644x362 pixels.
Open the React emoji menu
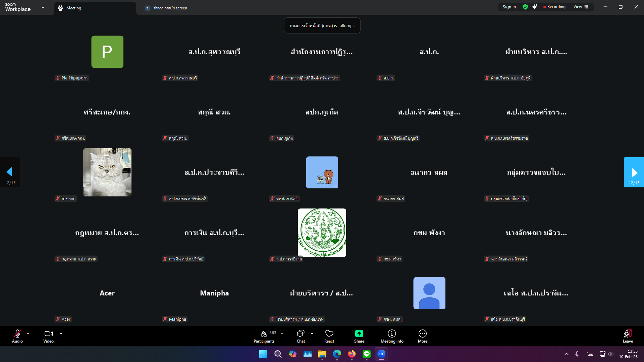pyautogui.click(x=329, y=336)
